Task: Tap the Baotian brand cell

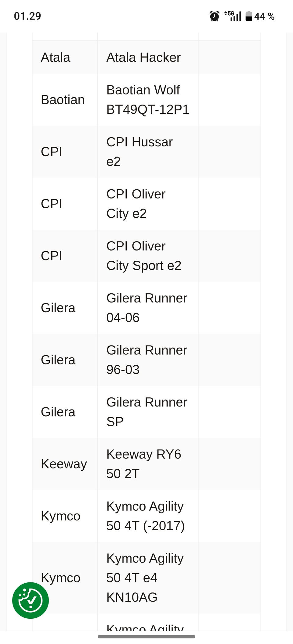Action: (x=63, y=100)
